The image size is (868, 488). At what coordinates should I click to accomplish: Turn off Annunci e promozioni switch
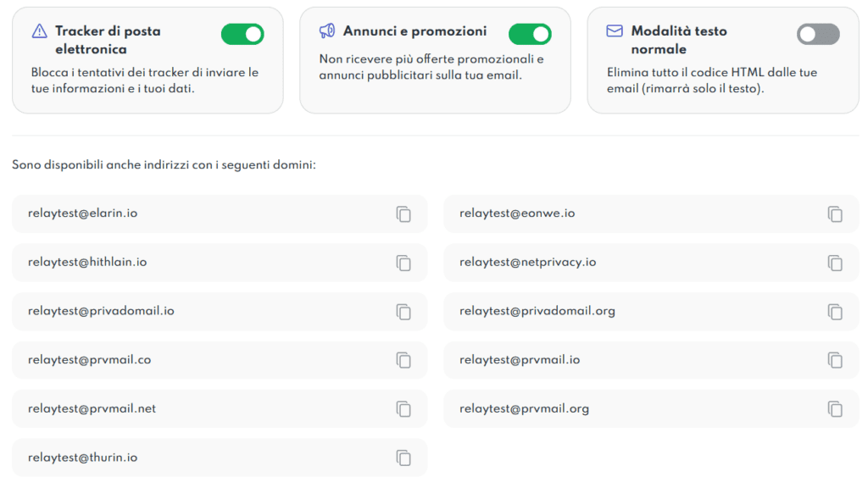pyautogui.click(x=530, y=34)
